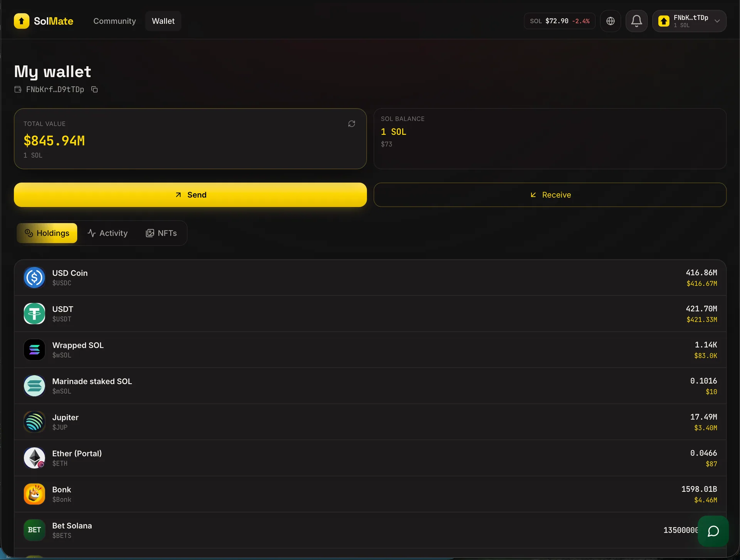
Task: Click the Receive button
Action: (x=550, y=195)
